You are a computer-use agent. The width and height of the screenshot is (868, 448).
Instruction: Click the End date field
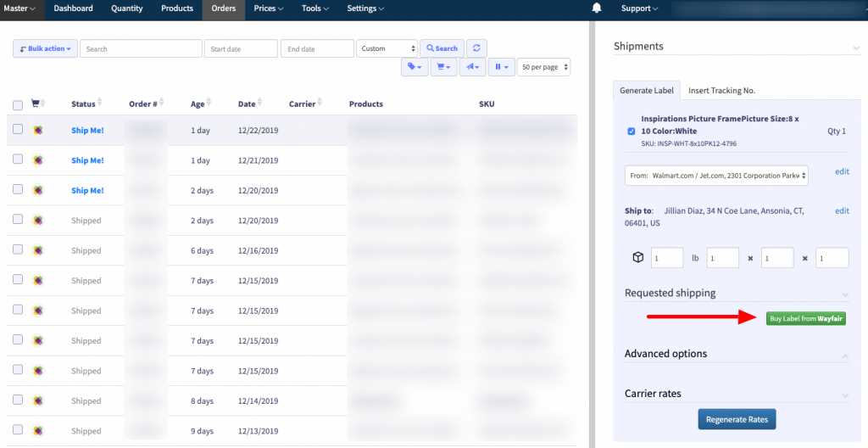[x=317, y=48]
